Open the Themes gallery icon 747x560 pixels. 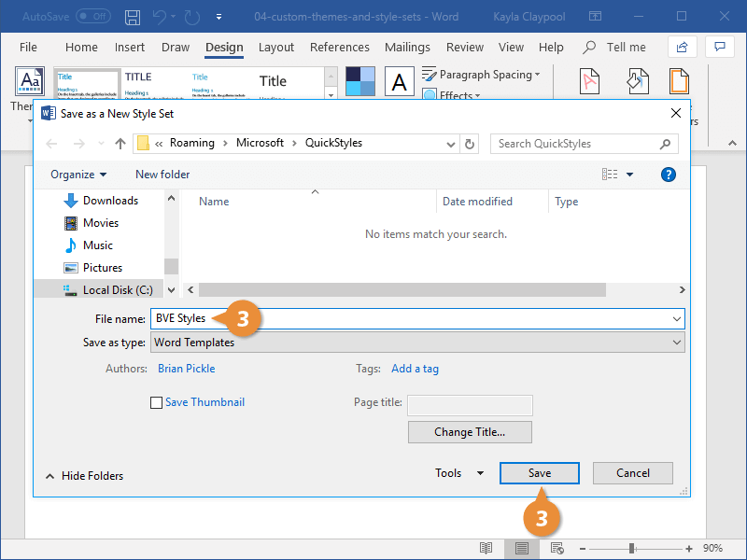click(29, 81)
